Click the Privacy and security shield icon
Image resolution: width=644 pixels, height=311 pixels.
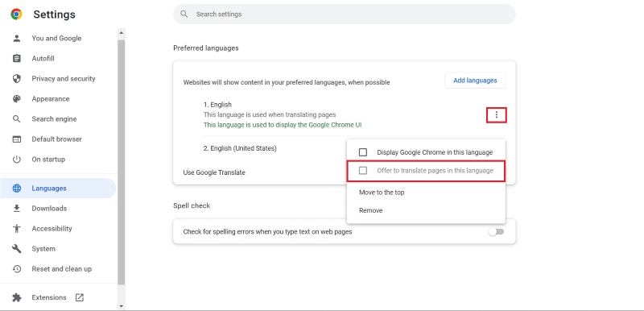pos(16,78)
